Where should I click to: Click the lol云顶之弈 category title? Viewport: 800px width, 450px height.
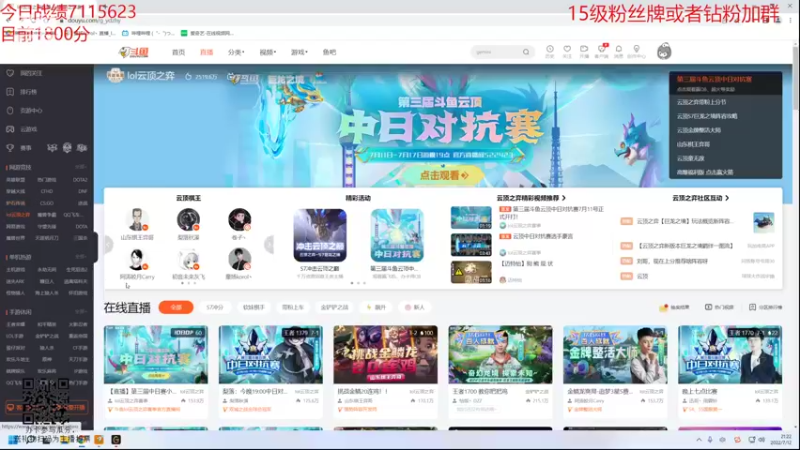(x=151, y=76)
